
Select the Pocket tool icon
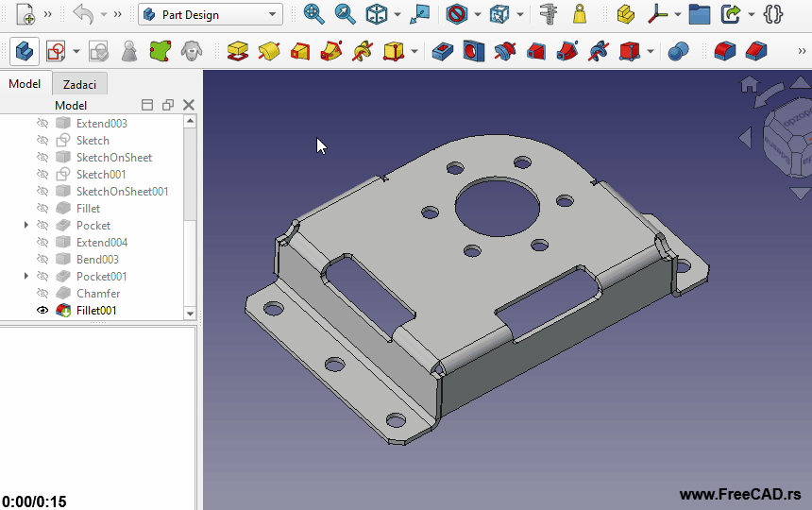tap(443, 51)
